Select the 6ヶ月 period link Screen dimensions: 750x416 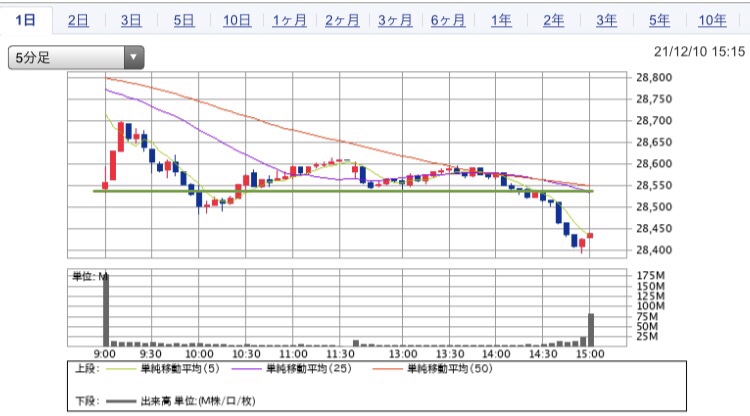coord(448,21)
